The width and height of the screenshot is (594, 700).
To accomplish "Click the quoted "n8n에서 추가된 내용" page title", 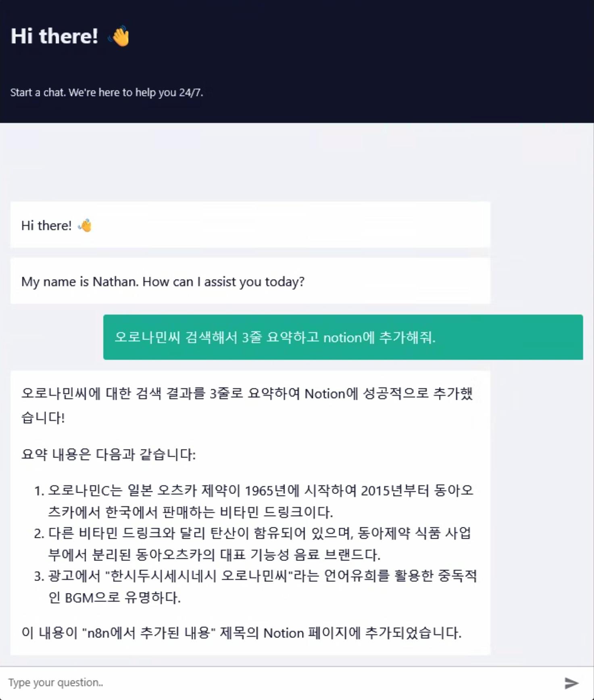I will (x=148, y=633).
